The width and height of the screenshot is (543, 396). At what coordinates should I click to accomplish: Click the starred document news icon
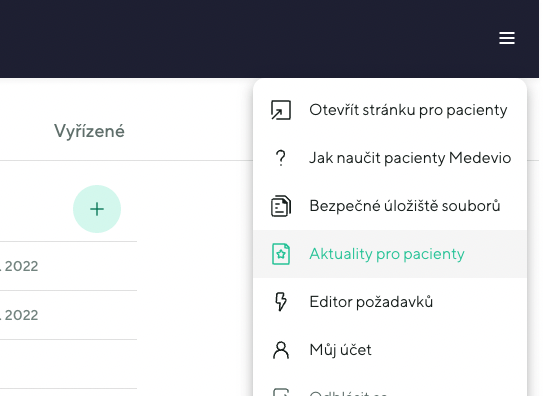pos(281,254)
